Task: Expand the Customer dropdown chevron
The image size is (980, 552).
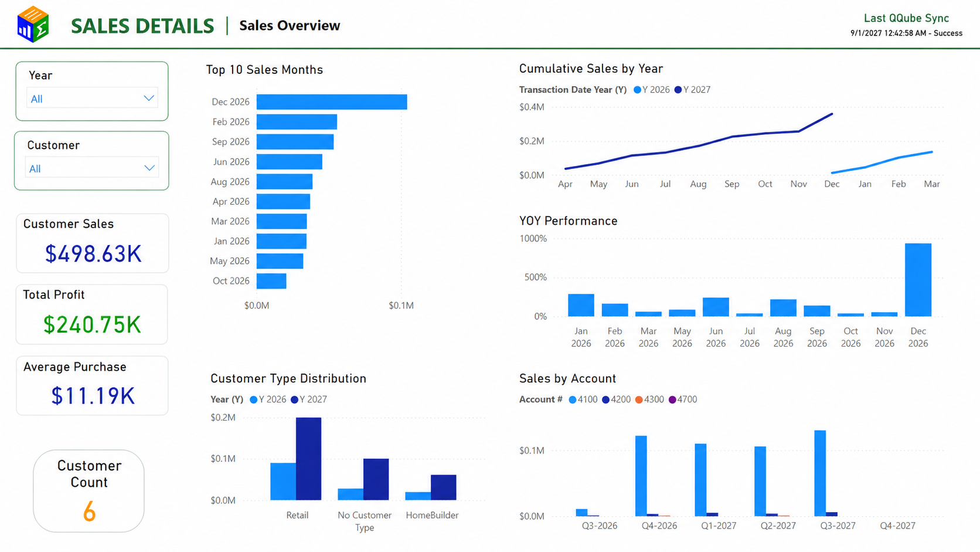Action: 149,168
